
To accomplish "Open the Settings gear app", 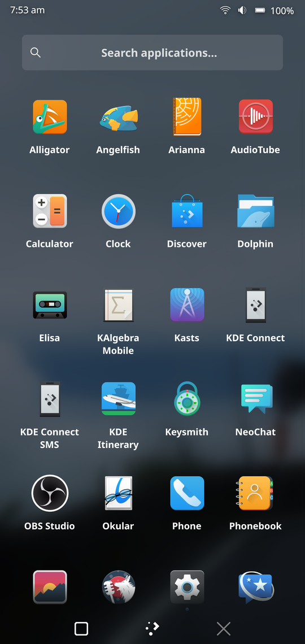I will (187, 587).
